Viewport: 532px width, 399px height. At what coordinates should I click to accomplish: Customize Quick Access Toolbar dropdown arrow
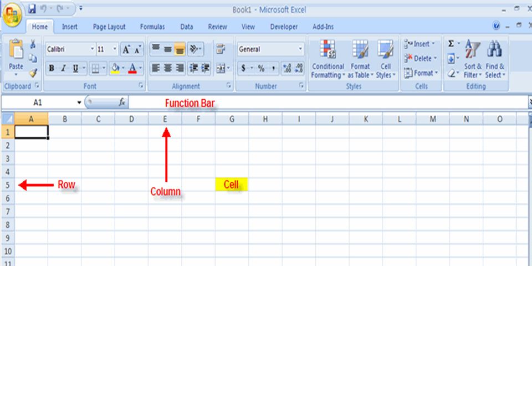coord(81,8)
